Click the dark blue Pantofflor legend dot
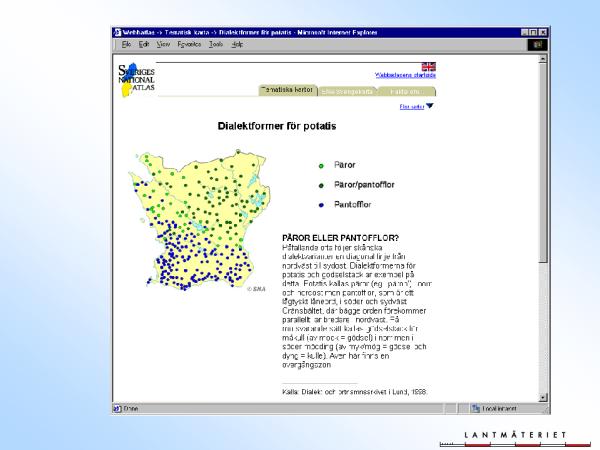This screenshot has width=600, height=450. (x=320, y=204)
